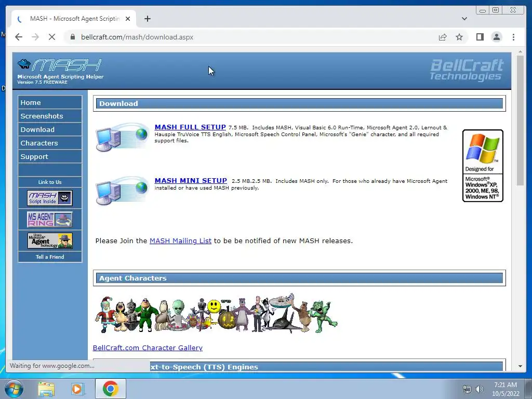Download via the MASH MINI SETUP link
532x399 pixels.
(191, 180)
